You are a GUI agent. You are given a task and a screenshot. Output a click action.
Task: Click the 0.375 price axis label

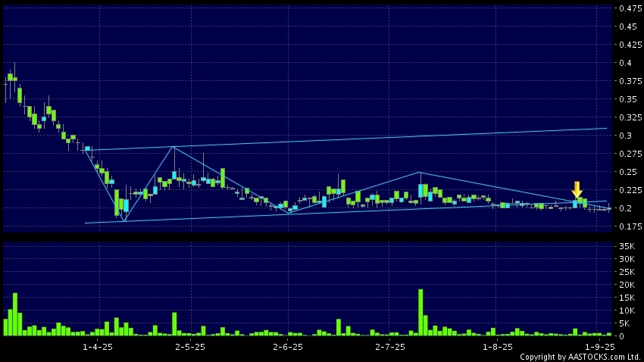pos(630,81)
